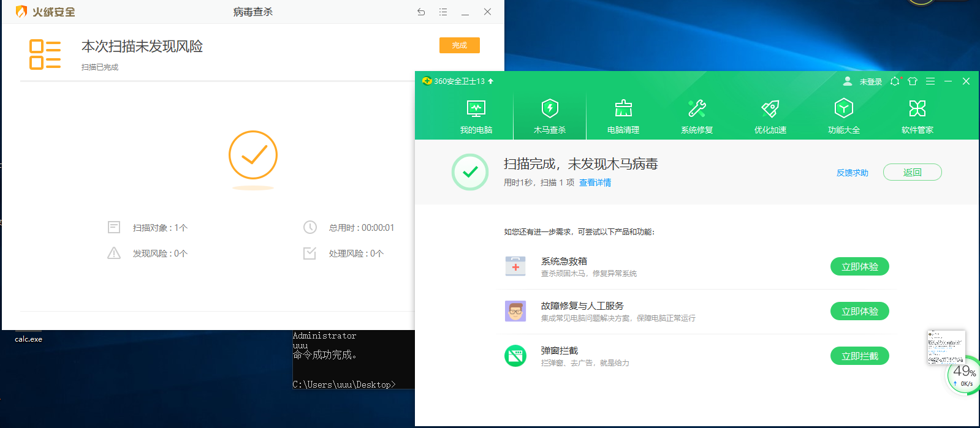This screenshot has height=428, width=980.
Task: Click the 总用时：00:00:01 text
Action: tap(362, 228)
